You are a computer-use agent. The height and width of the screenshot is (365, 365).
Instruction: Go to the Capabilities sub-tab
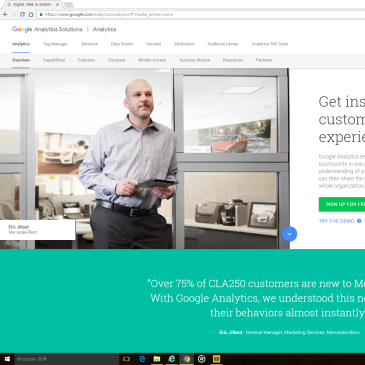(x=54, y=60)
